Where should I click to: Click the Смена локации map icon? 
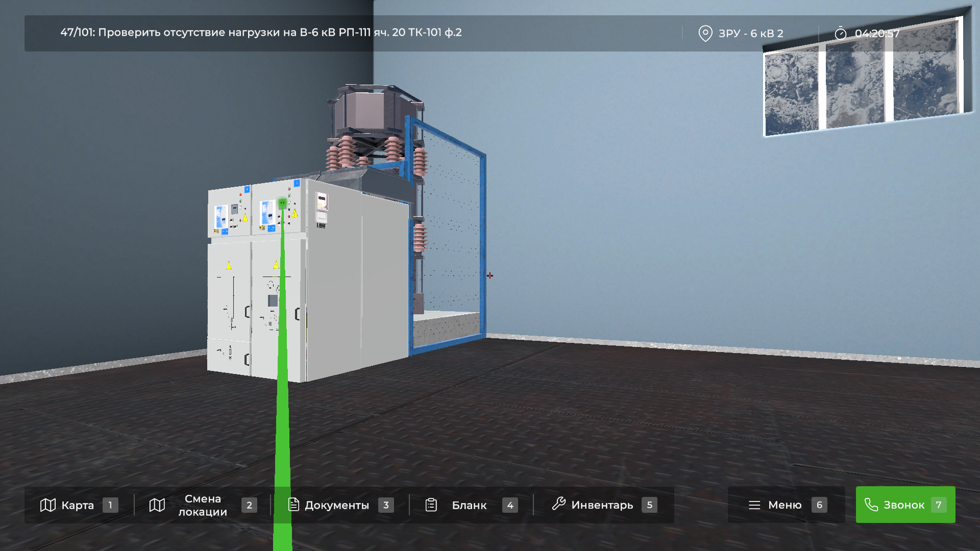tap(157, 505)
